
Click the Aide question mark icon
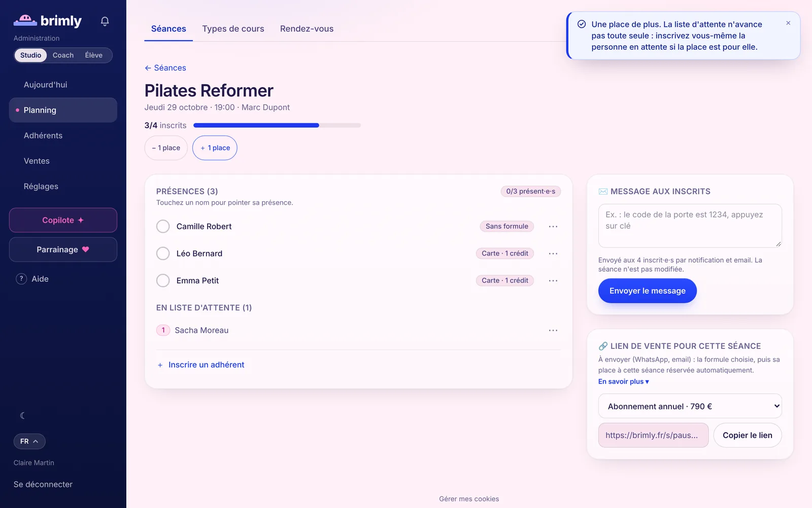pyautogui.click(x=21, y=279)
